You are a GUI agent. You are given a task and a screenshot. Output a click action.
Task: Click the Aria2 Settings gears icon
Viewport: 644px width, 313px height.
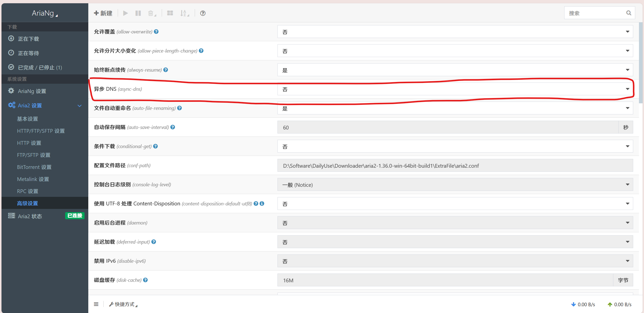pyautogui.click(x=12, y=105)
